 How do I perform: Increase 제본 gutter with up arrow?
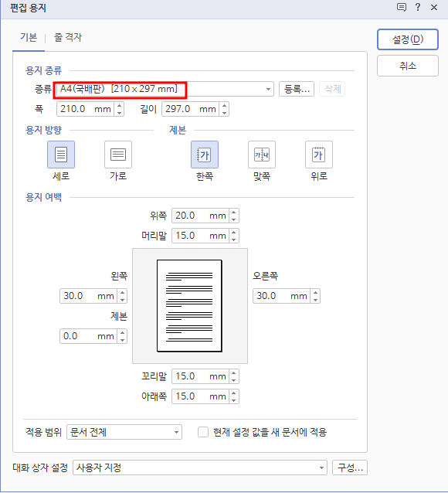tap(122, 332)
